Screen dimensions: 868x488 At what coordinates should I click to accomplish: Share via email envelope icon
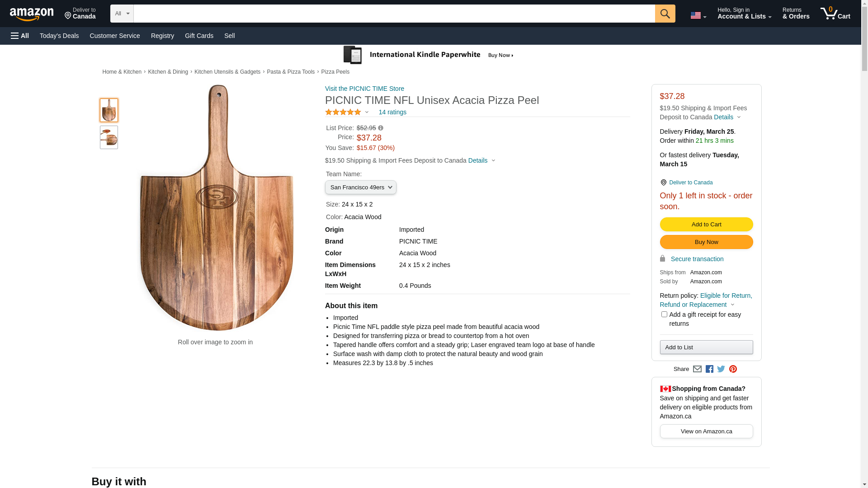(x=697, y=369)
